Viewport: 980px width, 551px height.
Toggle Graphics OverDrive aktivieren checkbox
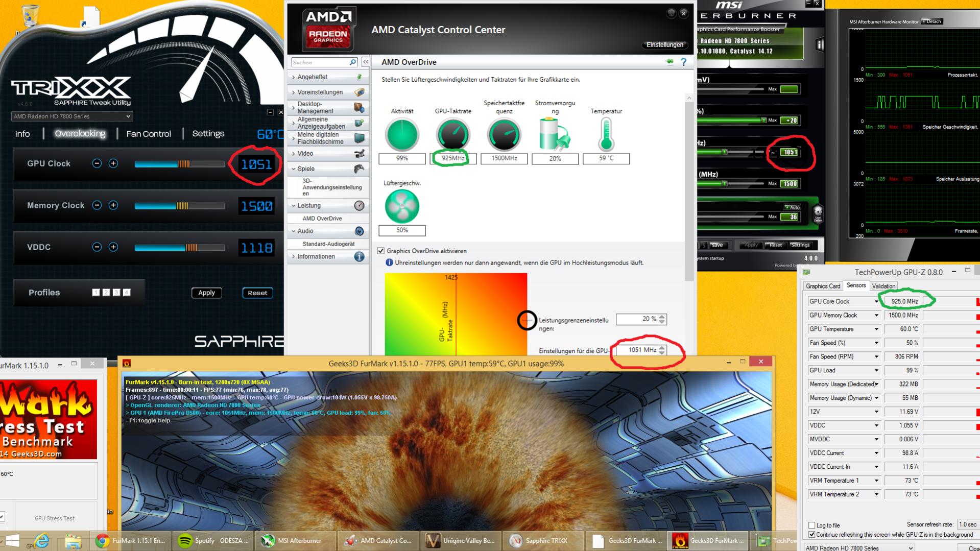pos(380,251)
